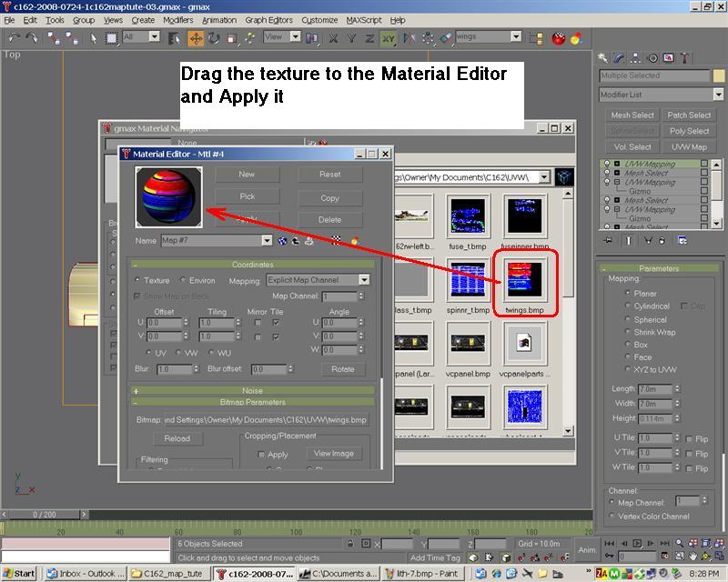
Task: Click the twings.bmp thumbnail in Material Navigator
Action: [x=525, y=279]
